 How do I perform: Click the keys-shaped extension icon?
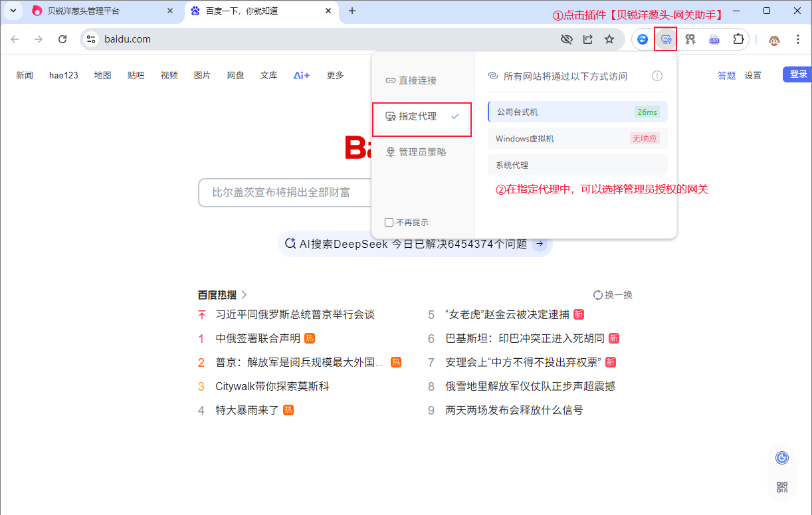click(690, 39)
